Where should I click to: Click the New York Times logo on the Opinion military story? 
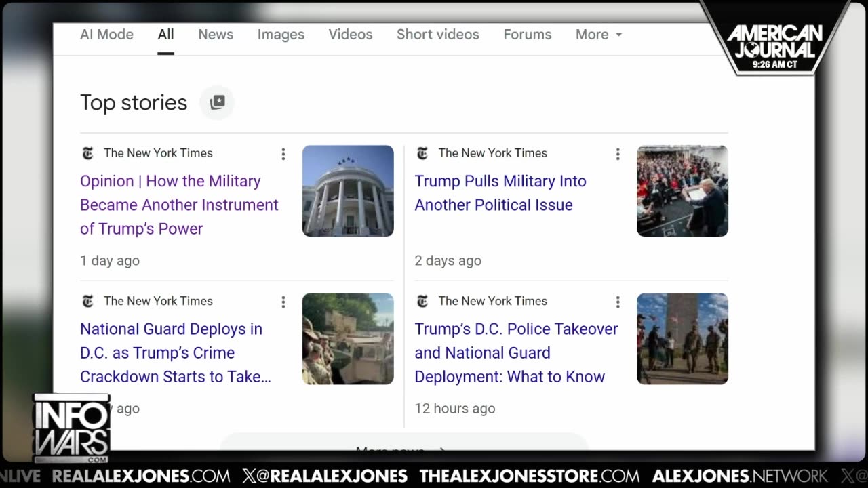(87, 153)
